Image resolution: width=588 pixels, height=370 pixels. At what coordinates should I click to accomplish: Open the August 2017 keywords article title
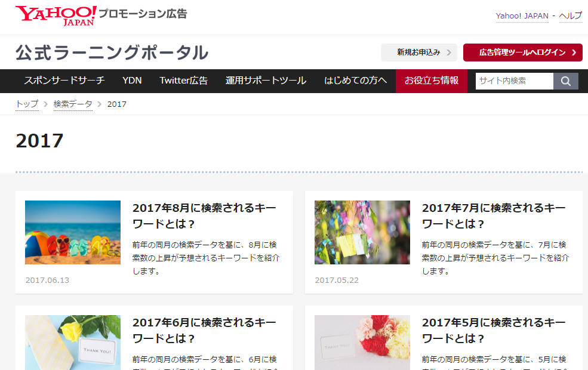point(204,215)
